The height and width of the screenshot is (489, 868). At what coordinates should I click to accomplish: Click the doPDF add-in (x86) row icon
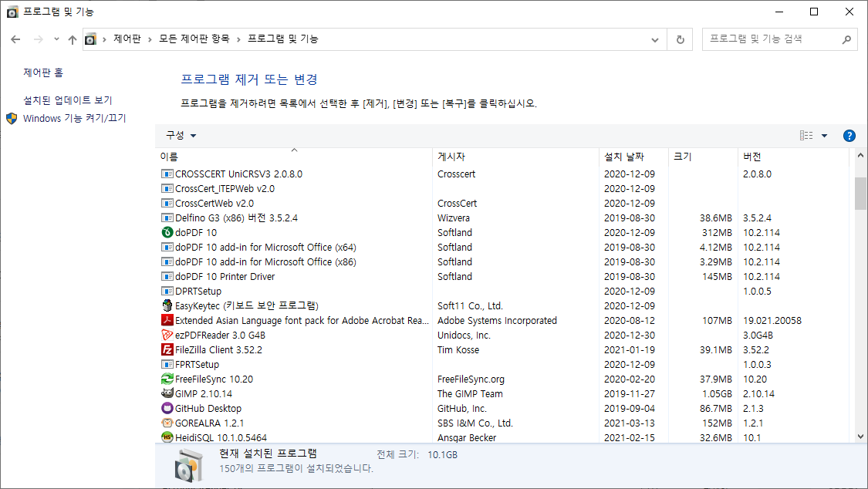167,261
